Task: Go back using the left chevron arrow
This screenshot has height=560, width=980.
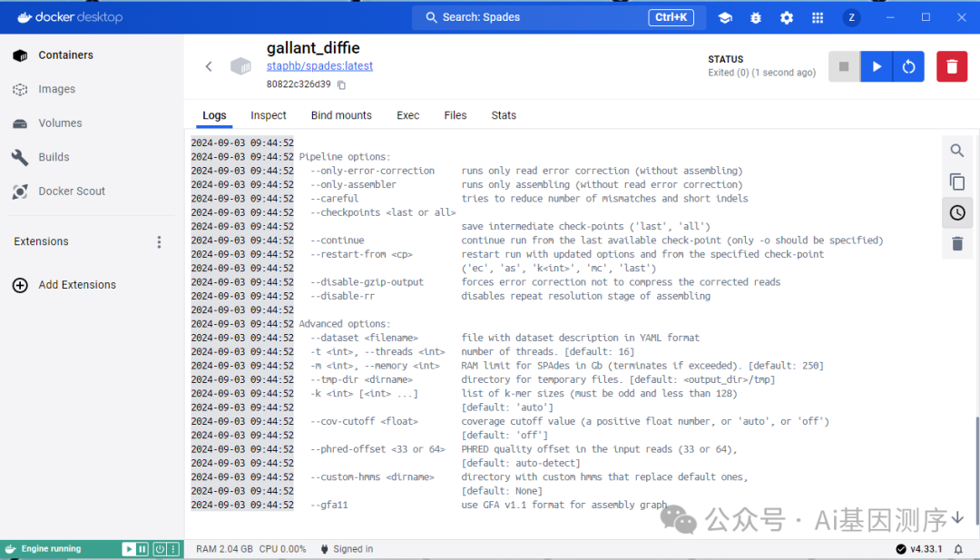Action: click(x=208, y=65)
